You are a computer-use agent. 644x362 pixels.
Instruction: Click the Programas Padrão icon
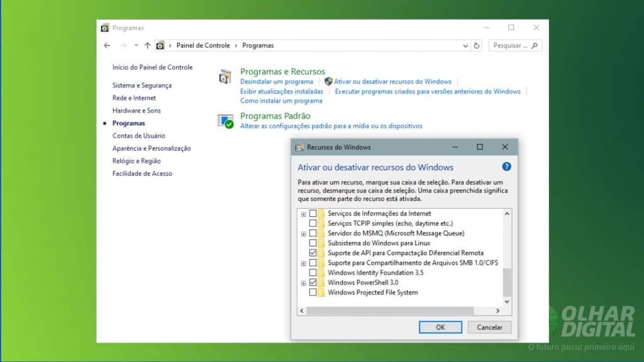pyautogui.click(x=225, y=121)
